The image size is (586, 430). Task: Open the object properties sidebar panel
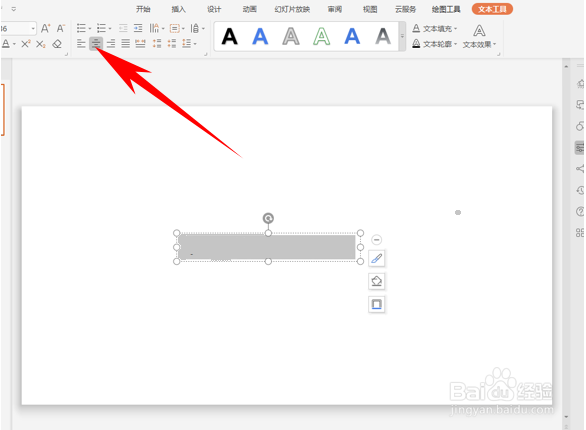coord(580,148)
